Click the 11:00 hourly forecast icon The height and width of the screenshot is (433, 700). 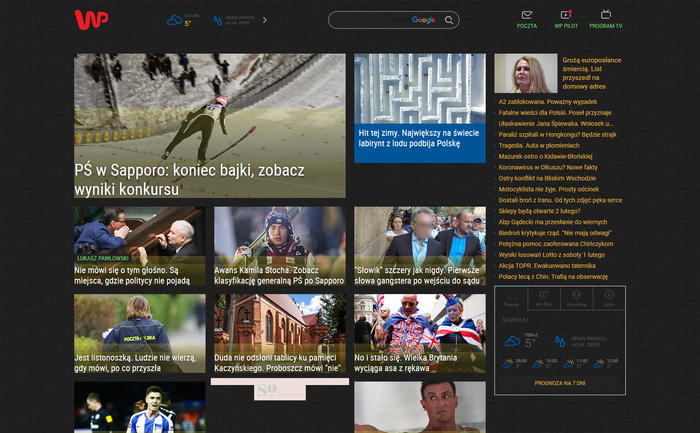pos(569,363)
